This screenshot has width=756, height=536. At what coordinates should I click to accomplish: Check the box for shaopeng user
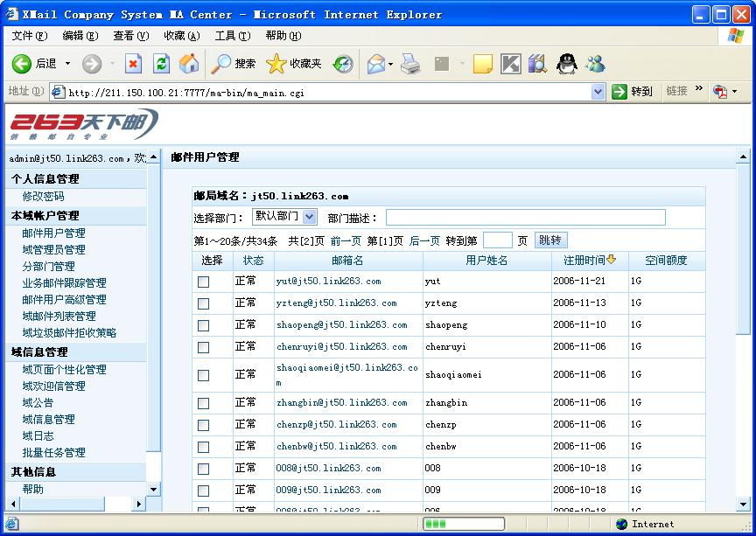pyautogui.click(x=204, y=325)
